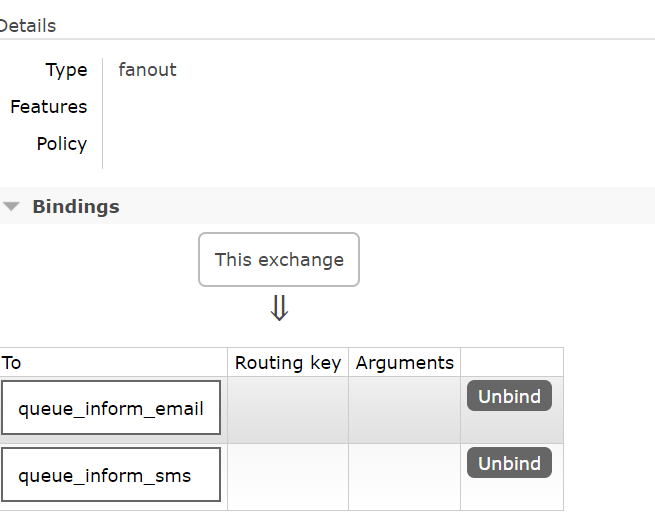Click the Routing key column header
655x520 pixels.
click(288, 362)
